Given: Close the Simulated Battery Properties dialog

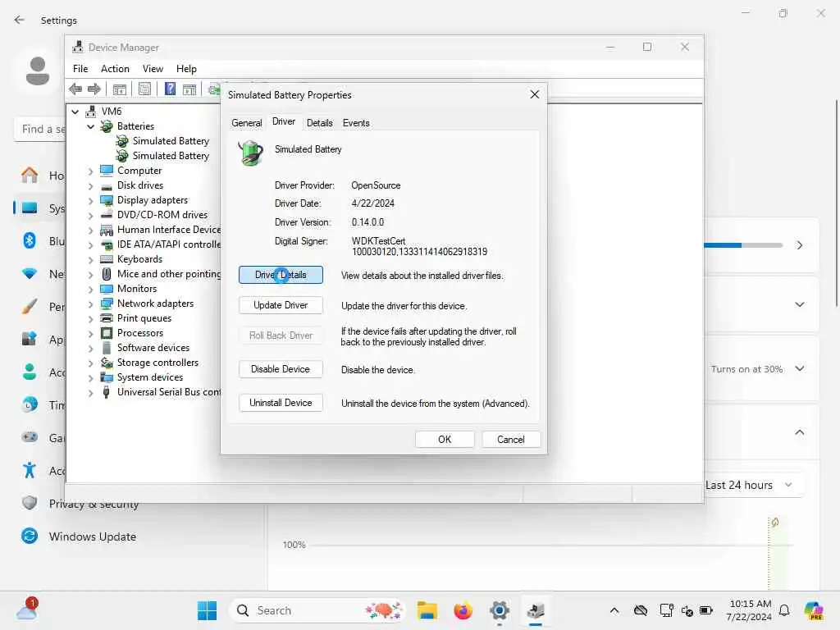Looking at the screenshot, I should point(534,95).
